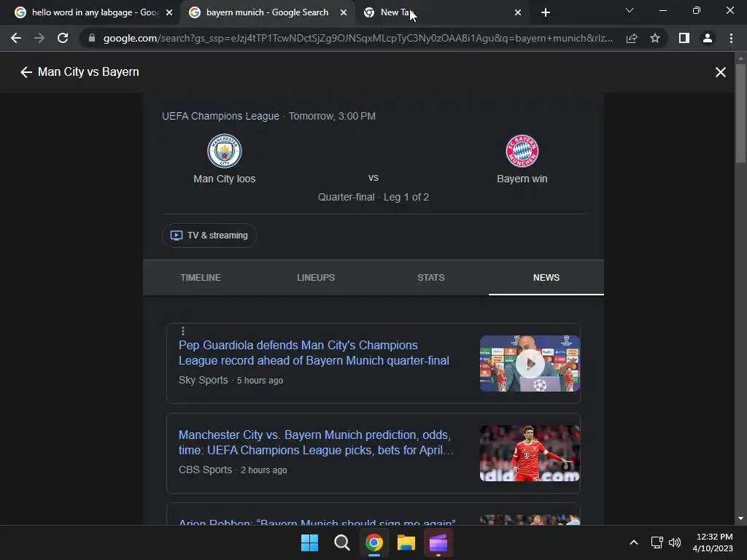This screenshot has width=747, height=560.
Task: Click the 'UEFA Champions League' label
Action: tap(220, 116)
